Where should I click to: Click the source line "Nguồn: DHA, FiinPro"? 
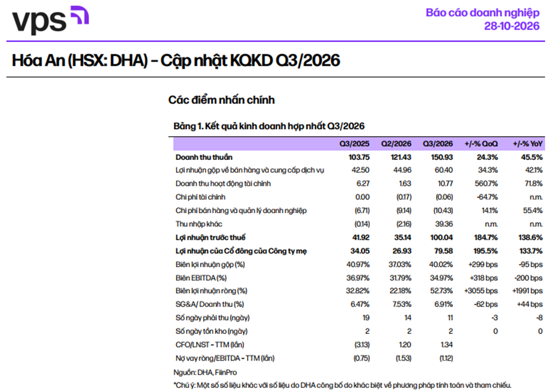pyautogui.click(x=205, y=372)
